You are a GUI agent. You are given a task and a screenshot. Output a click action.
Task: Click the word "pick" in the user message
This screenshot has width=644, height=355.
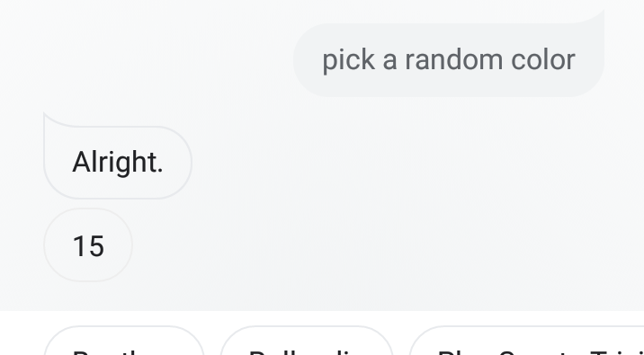click(348, 61)
